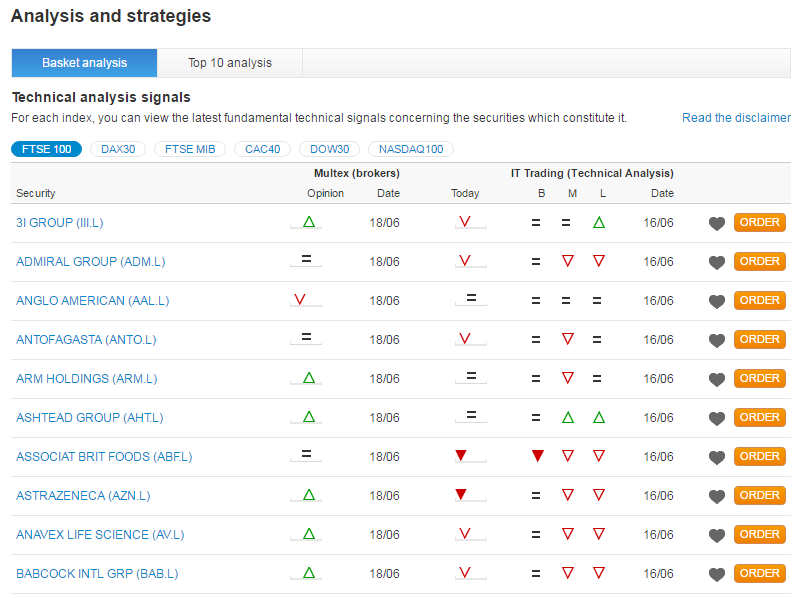Click 3I GROUP green opinion triangle

point(309,221)
